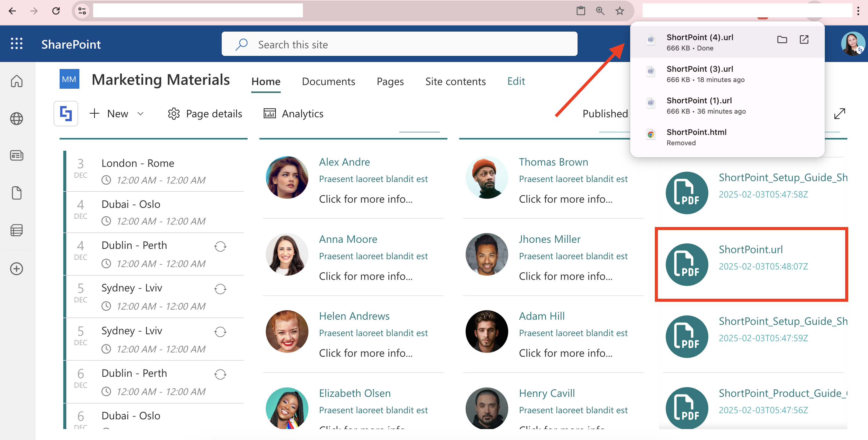The width and height of the screenshot is (868, 440).
Task: Click the ShortPoint logo button beside New
Action: (x=66, y=113)
